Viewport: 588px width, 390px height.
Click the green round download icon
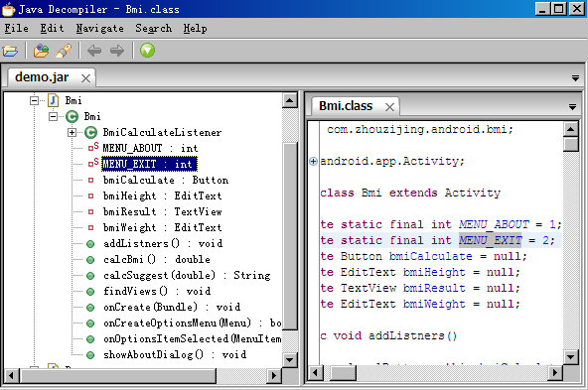point(147,51)
